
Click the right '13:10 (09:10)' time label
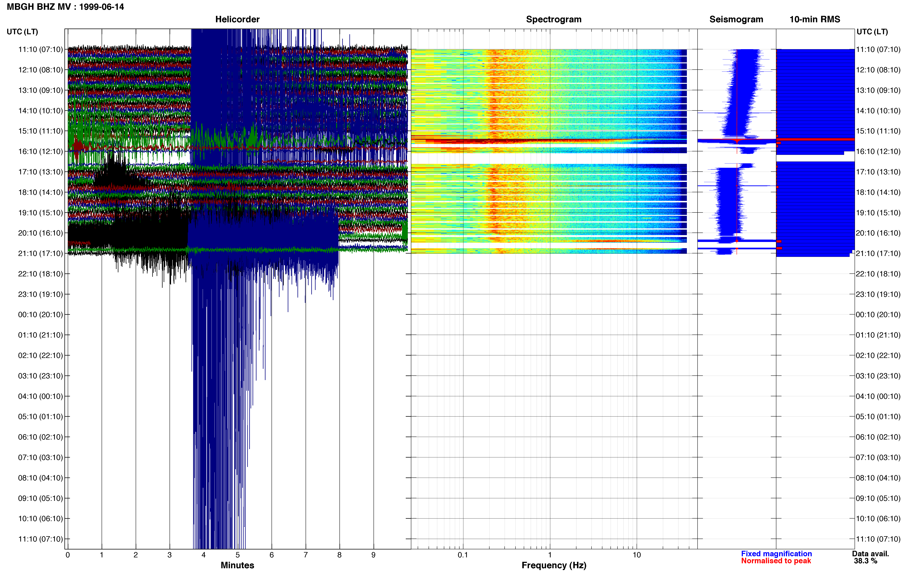tap(878, 90)
